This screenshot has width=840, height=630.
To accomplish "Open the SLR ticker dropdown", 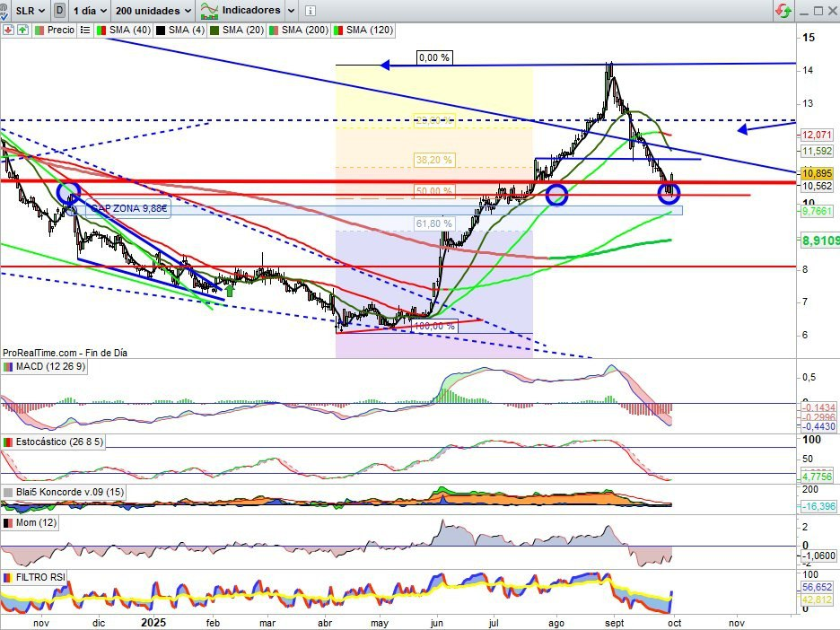I will pyautogui.click(x=31, y=11).
